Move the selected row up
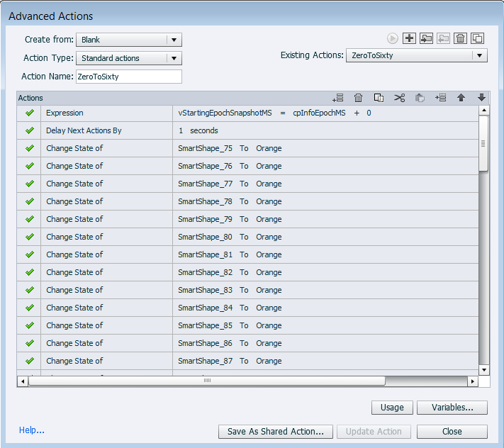The height and width of the screenshot is (448, 504). click(x=461, y=98)
